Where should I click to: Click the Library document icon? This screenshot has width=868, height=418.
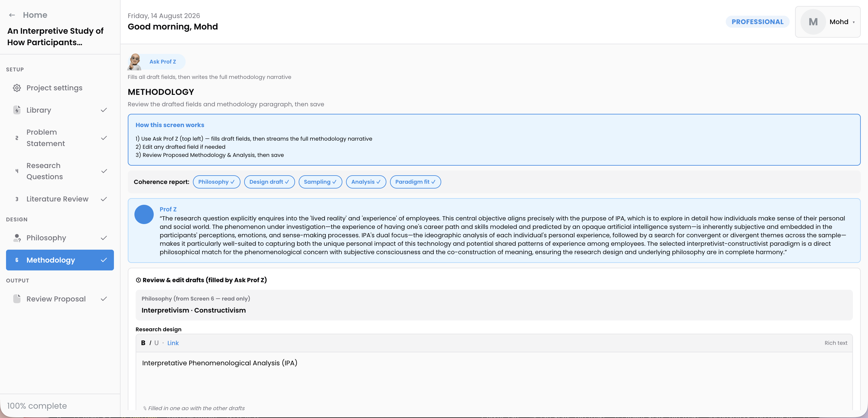point(17,110)
